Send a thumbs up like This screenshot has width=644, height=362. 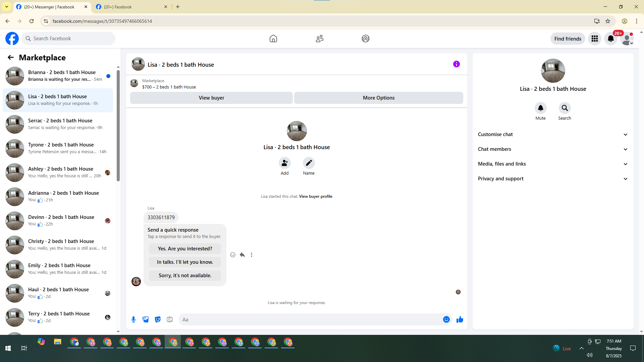click(460, 319)
